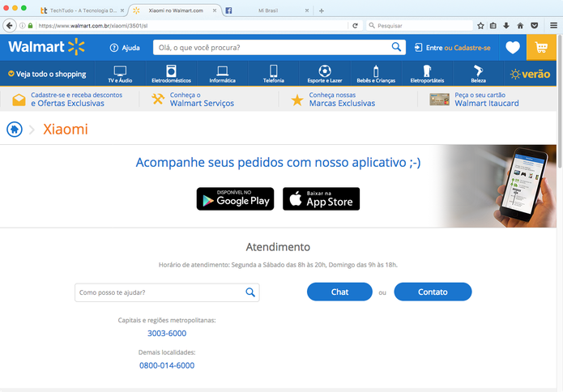
Task: Open the TV e Áudio category
Action: point(120,74)
